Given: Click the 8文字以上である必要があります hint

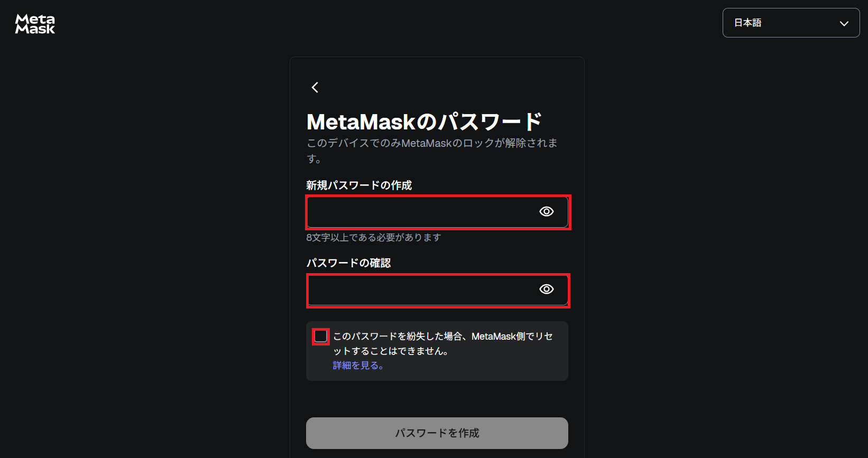Looking at the screenshot, I should [x=373, y=238].
